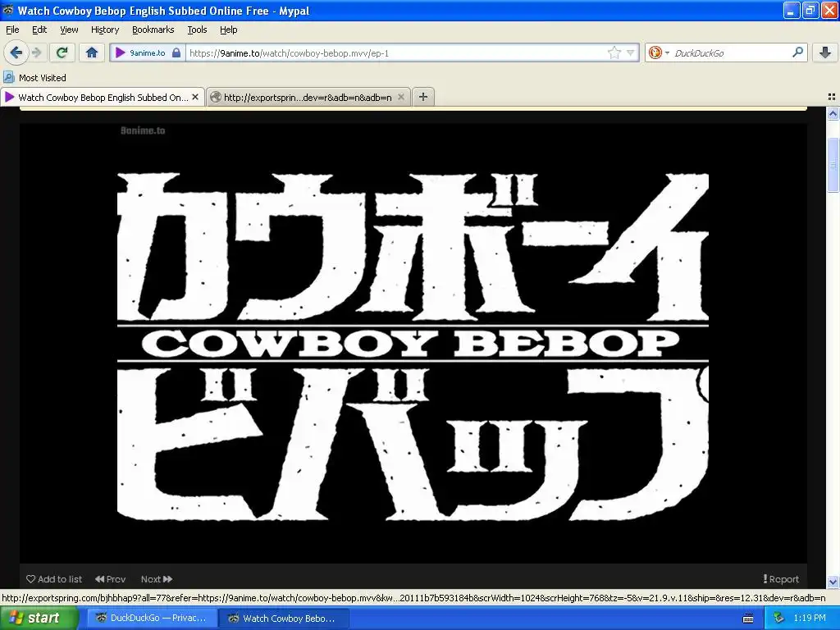Open Most Visited bookmarks folder
Viewport: 840px width, 630px height.
(x=34, y=78)
